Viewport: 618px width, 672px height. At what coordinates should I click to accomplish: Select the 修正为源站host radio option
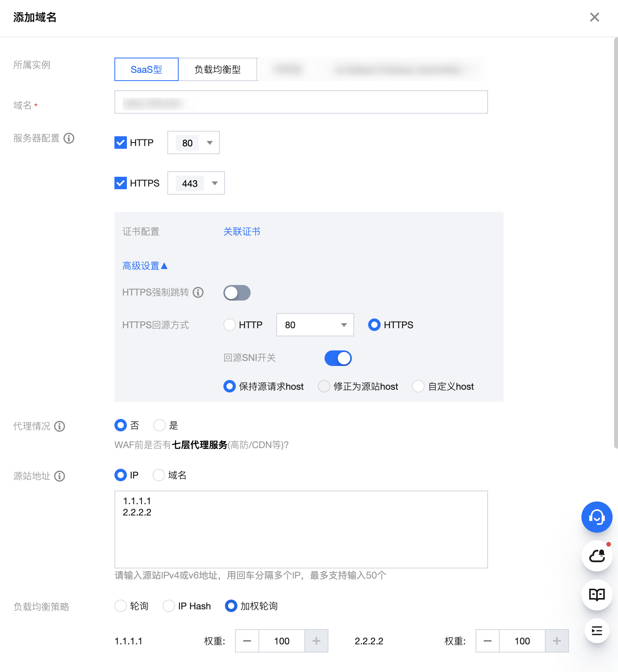click(x=324, y=387)
